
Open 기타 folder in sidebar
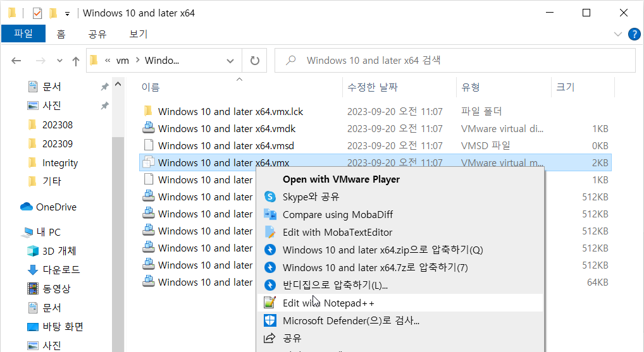click(x=52, y=181)
